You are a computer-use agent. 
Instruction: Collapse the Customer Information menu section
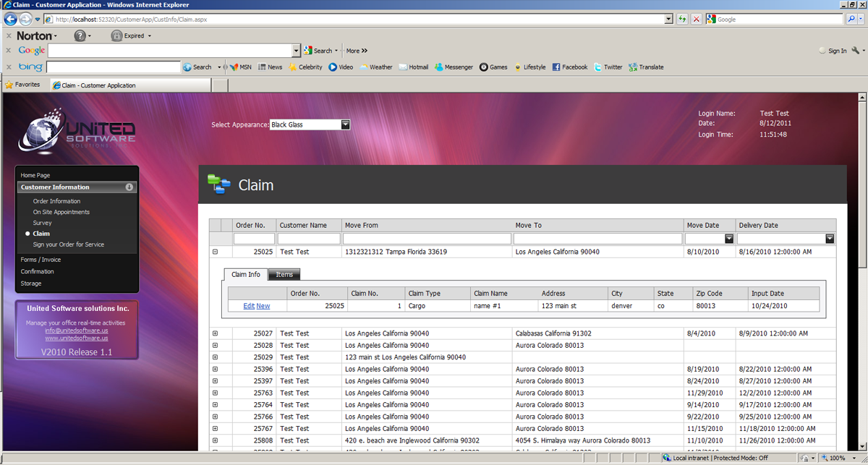click(129, 187)
